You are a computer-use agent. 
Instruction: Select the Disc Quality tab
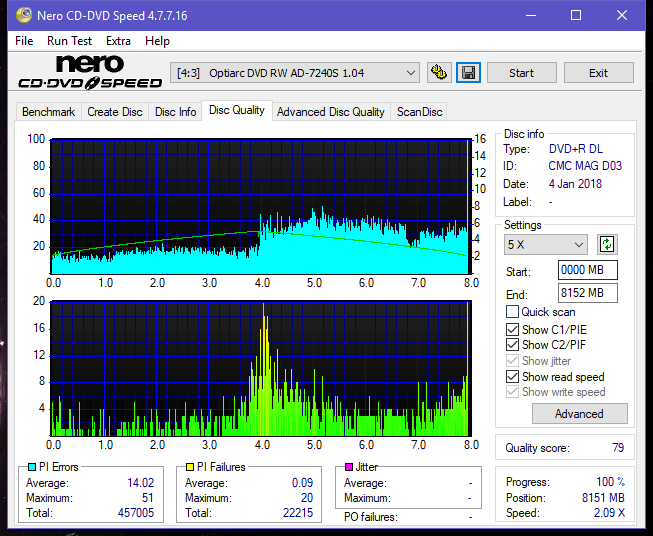(x=237, y=110)
